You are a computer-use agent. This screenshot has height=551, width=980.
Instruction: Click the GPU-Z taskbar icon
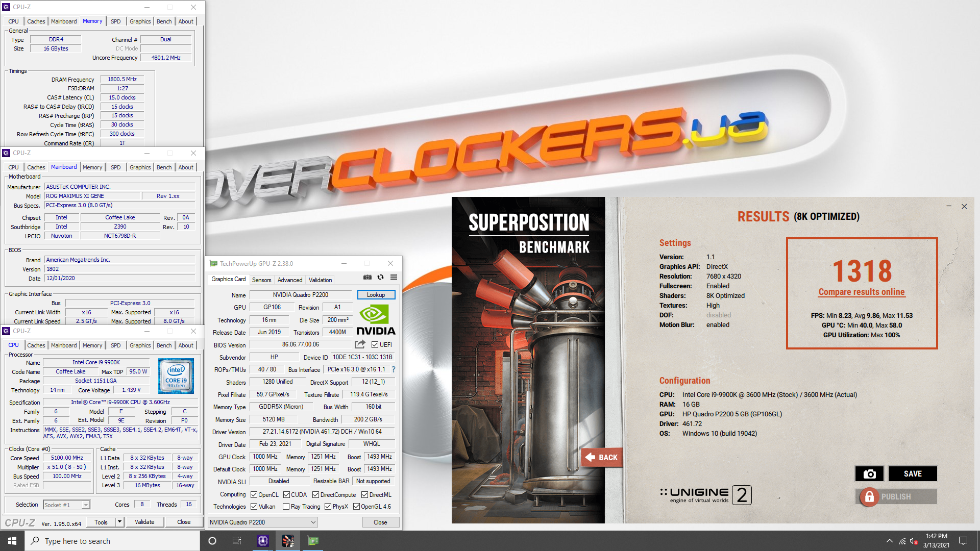(313, 541)
